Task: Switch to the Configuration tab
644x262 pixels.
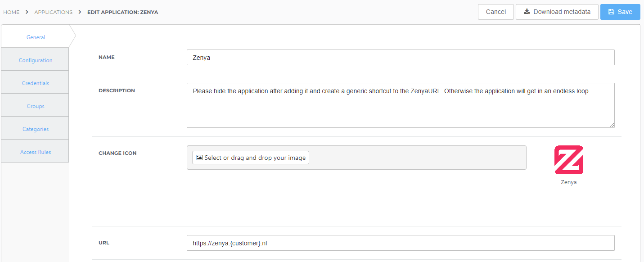Action: [36, 60]
